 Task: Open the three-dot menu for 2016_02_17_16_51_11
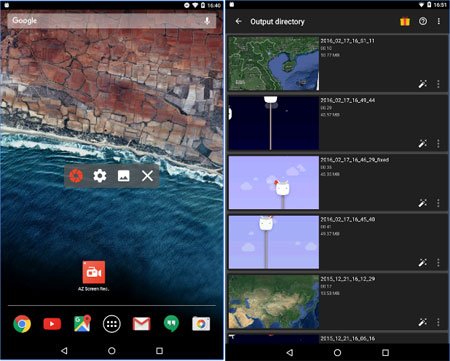pos(438,84)
